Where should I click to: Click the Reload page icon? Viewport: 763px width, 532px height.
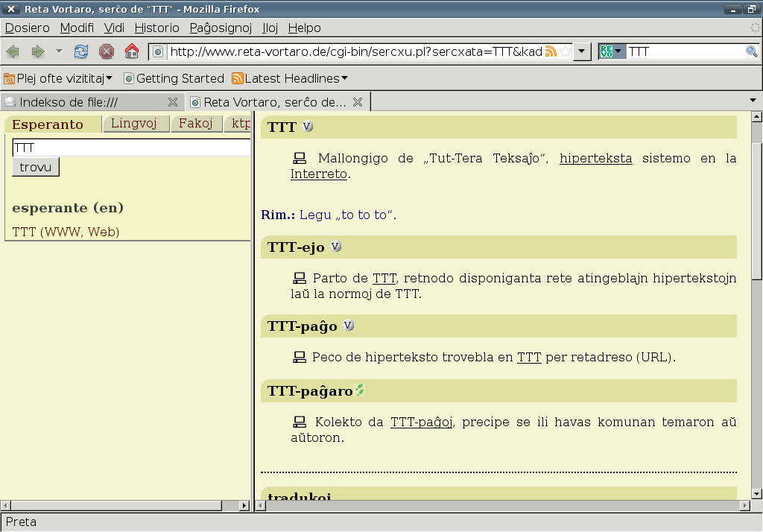(x=81, y=51)
